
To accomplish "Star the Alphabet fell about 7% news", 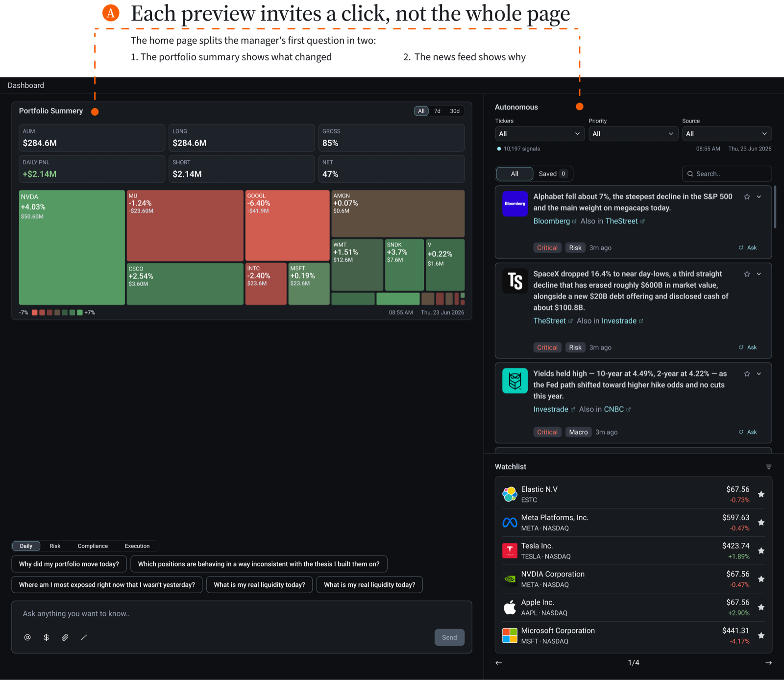I will coord(747,197).
